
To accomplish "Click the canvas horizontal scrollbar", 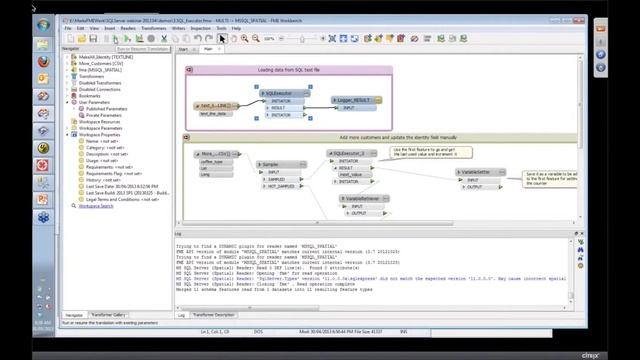I will point(318,223).
